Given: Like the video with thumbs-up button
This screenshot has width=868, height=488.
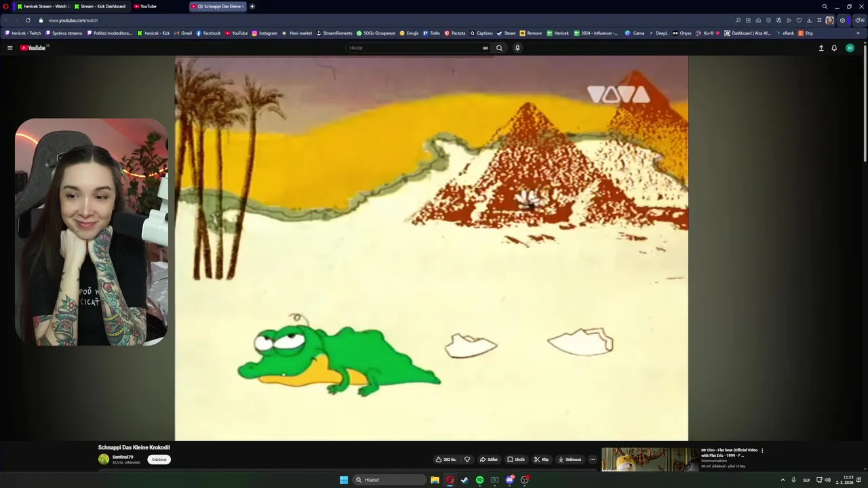Looking at the screenshot, I should (x=446, y=460).
